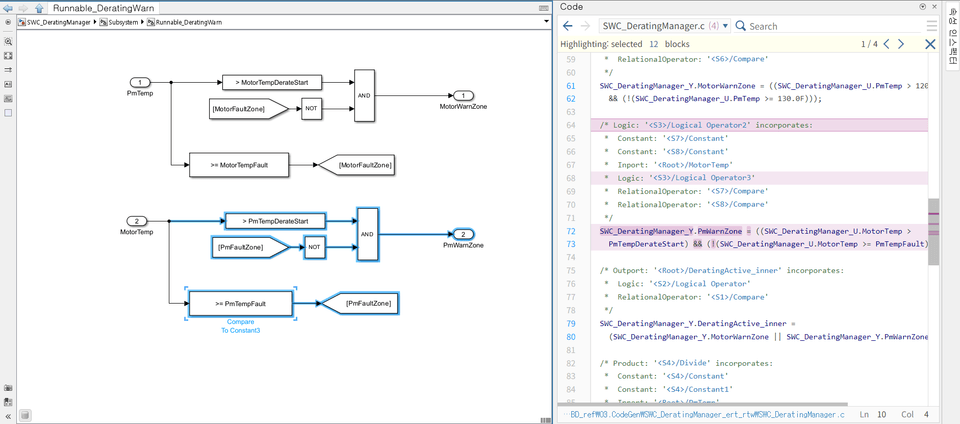960x424 pixels.
Task: Toggle sample time legend arrows icon
Action: coord(8,70)
